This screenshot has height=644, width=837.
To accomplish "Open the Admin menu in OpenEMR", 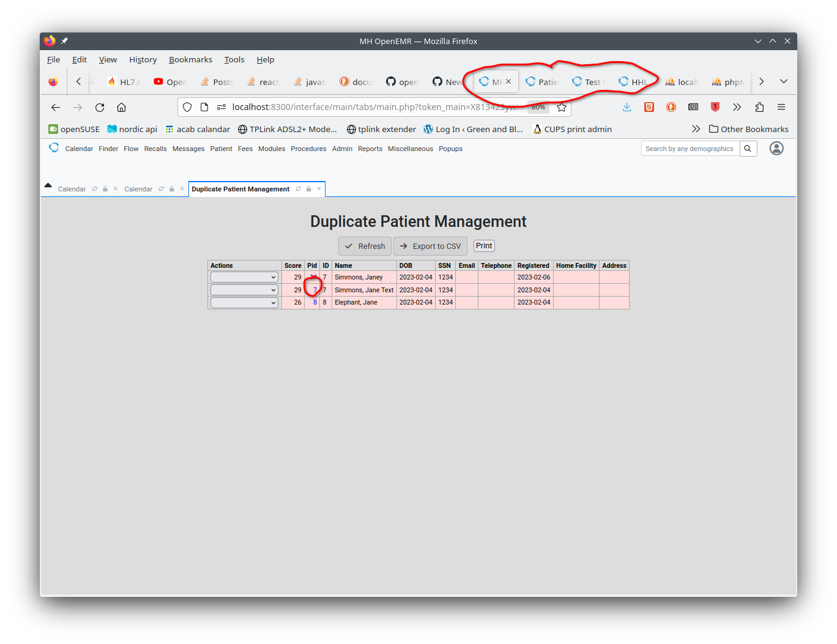I will 342,148.
